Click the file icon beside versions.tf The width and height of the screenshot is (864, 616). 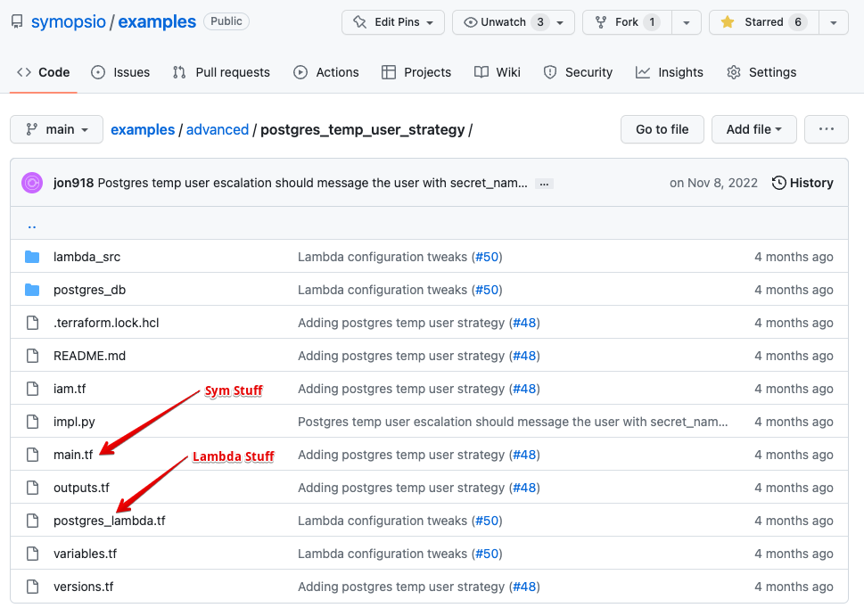pos(32,587)
